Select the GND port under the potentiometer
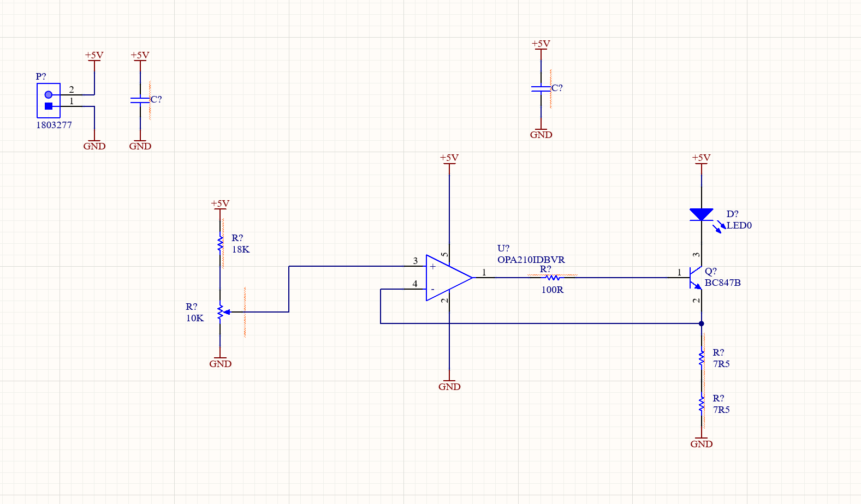This screenshot has width=861, height=504. 220,363
